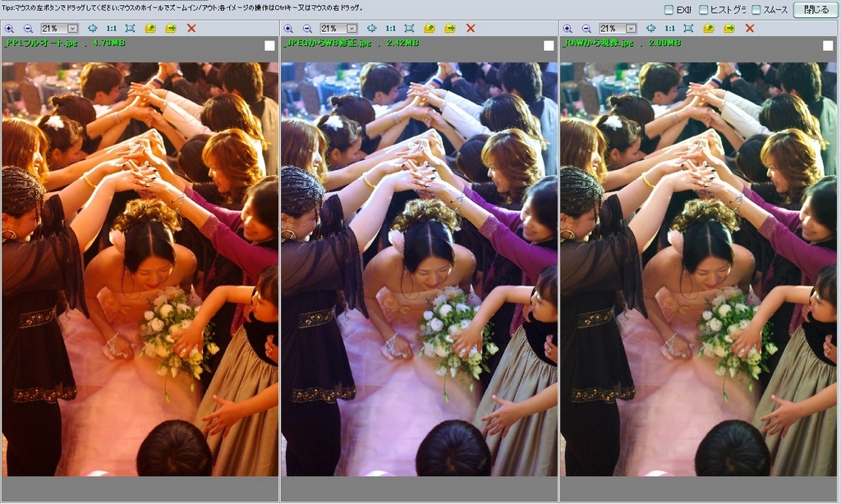Open the 21% zoom dropdown in left panel
841x504 pixels.
(x=72, y=29)
